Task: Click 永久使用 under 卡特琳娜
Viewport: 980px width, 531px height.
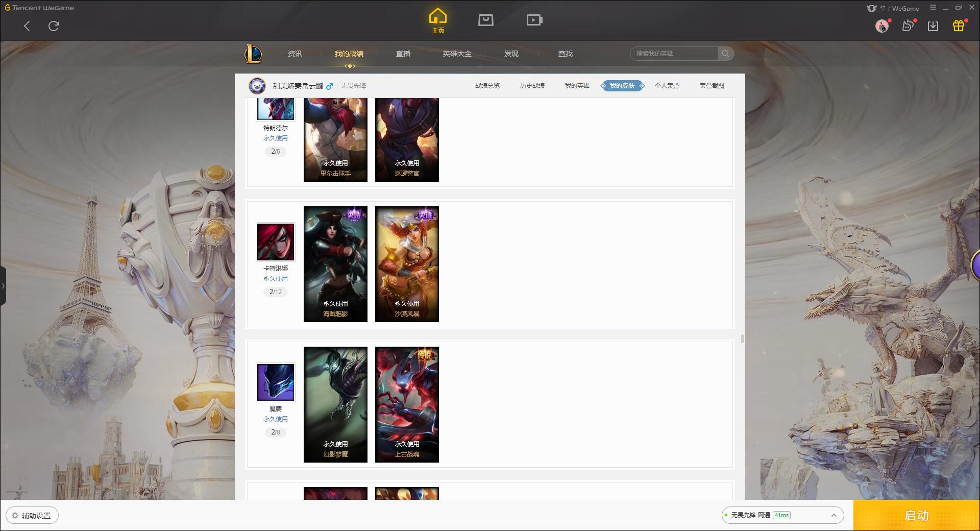Action: tap(276, 279)
